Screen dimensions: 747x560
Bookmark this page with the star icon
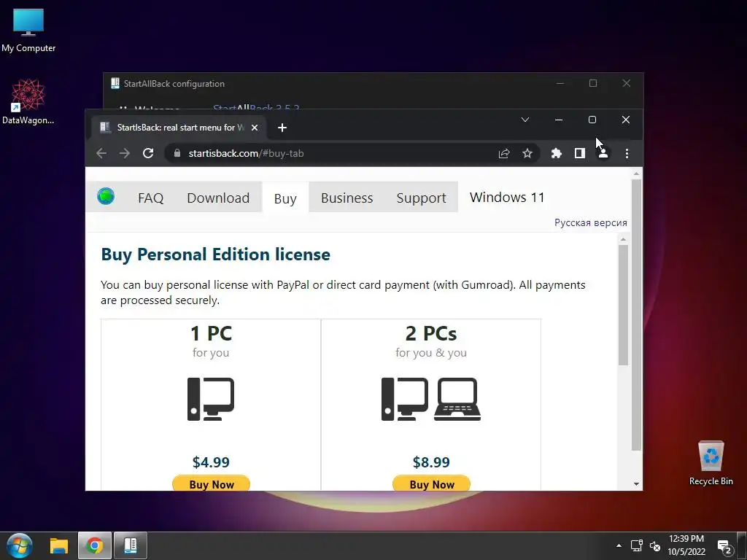[x=527, y=153]
